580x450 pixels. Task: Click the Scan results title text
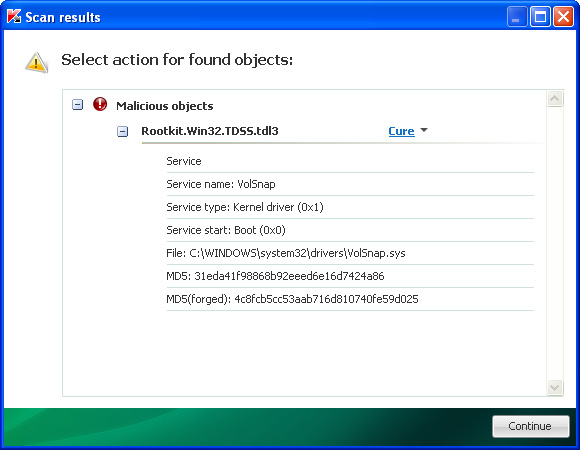[63, 17]
